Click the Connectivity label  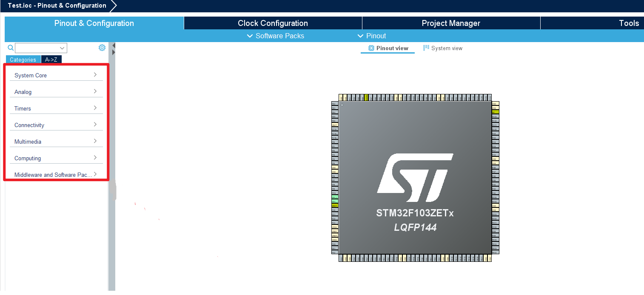(29, 125)
